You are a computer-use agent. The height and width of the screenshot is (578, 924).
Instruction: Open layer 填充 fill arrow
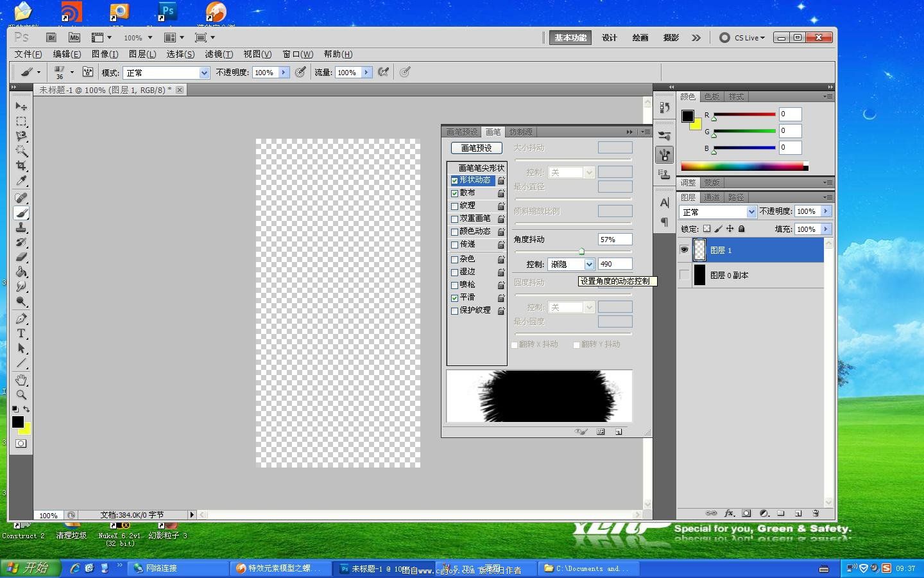(x=826, y=229)
